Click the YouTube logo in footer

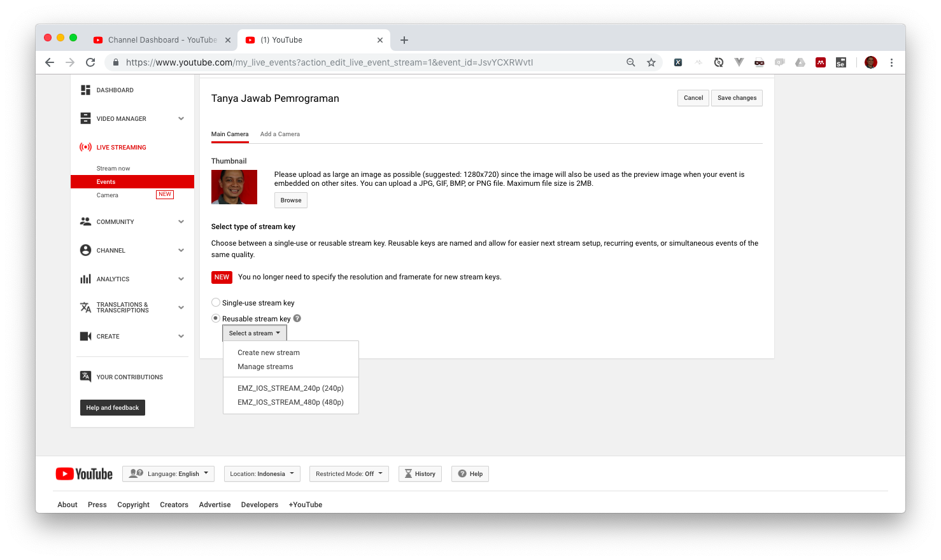84,474
